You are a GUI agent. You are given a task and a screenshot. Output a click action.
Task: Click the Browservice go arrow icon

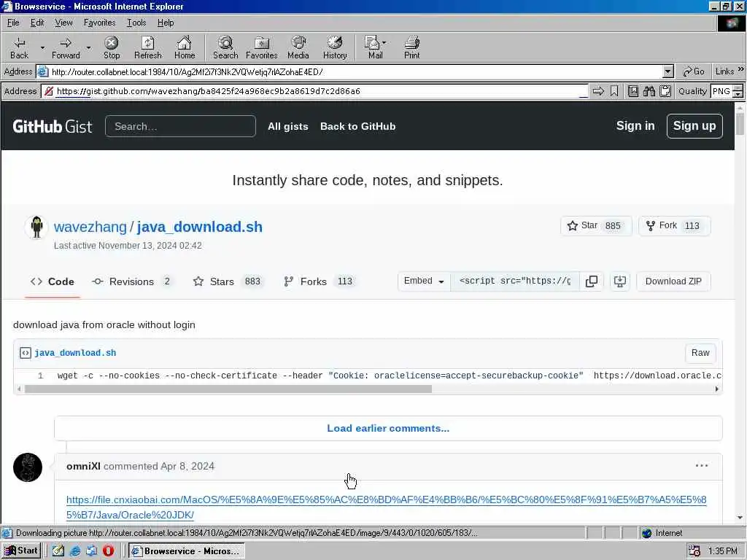tap(598, 91)
